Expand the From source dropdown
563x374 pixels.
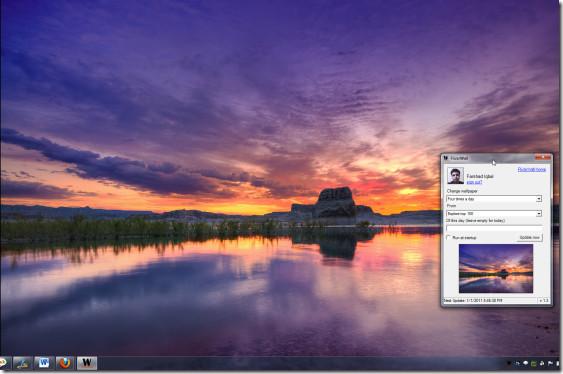[494, 214]
